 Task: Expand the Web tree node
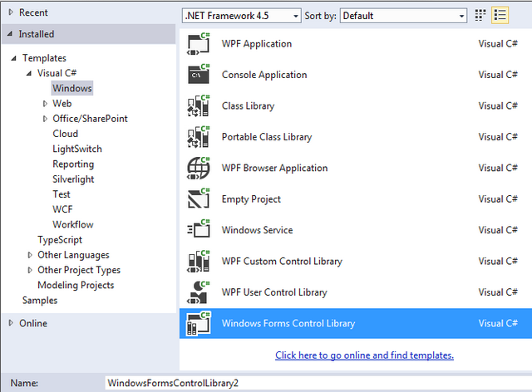[x=45, y=104]
